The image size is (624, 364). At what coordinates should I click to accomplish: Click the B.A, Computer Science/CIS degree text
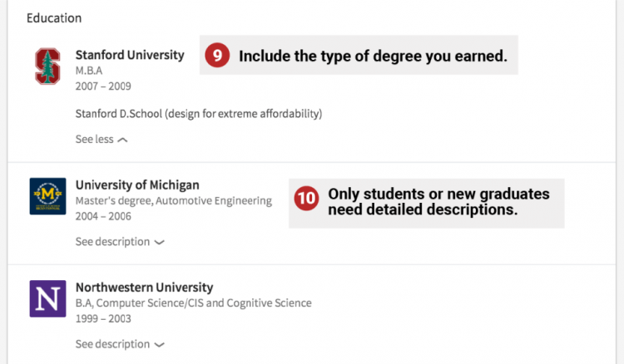click(193, 303)
